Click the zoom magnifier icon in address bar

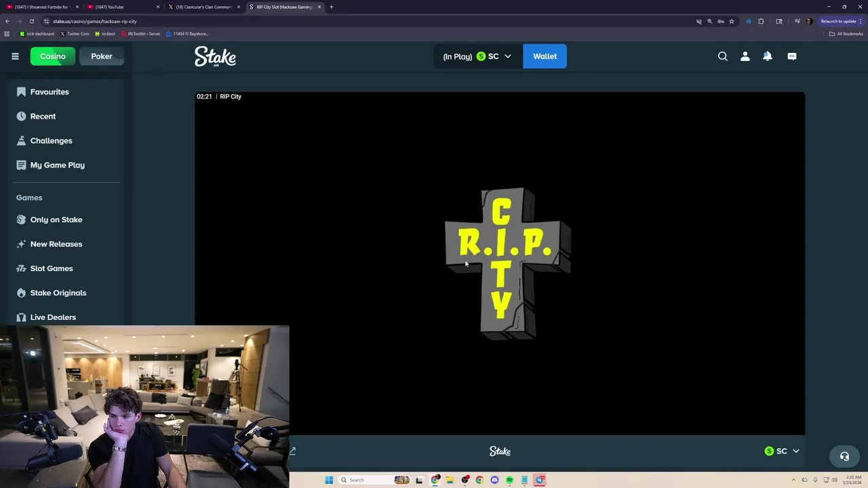tap(710, 21)
